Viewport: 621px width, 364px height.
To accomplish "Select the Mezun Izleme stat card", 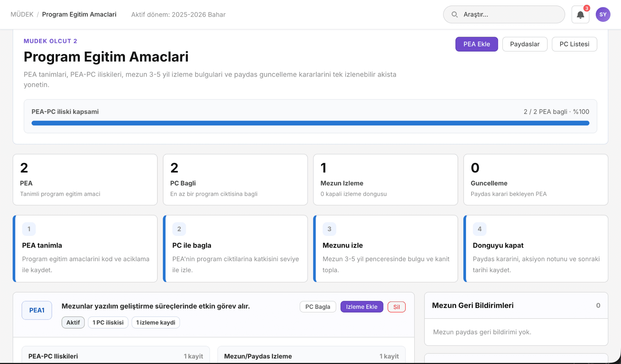I will click(x=385, y=180).
